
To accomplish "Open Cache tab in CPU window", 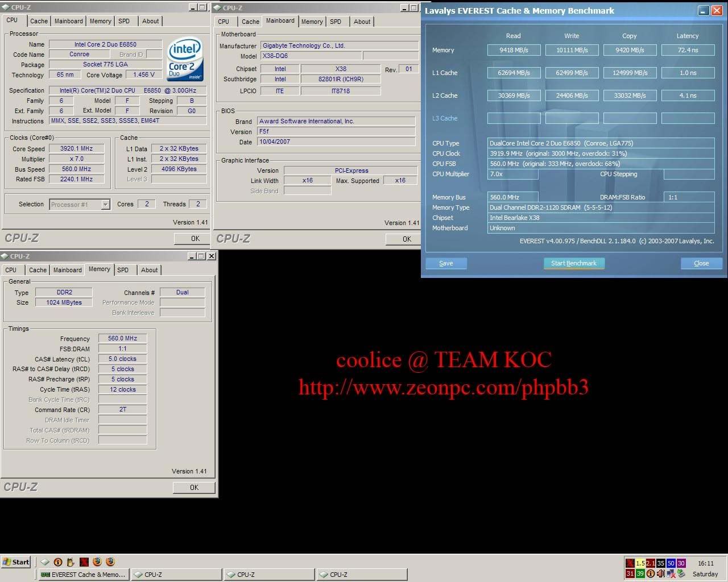I will click(39, 21).
